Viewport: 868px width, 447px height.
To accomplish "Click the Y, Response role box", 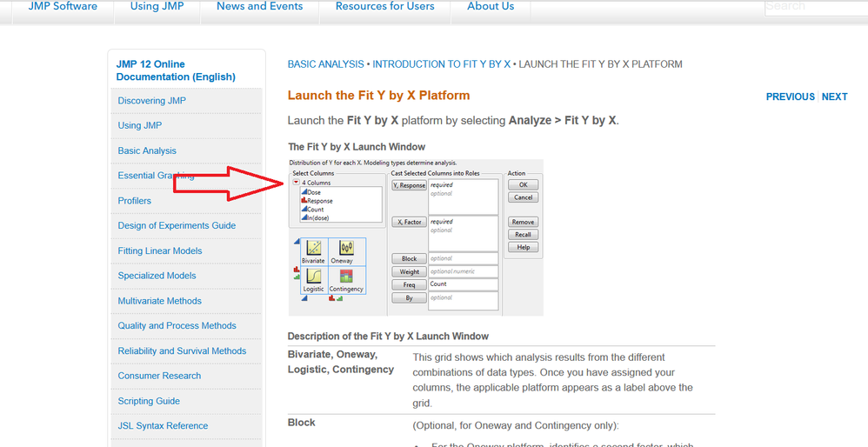I will click(x=464, y=197).
